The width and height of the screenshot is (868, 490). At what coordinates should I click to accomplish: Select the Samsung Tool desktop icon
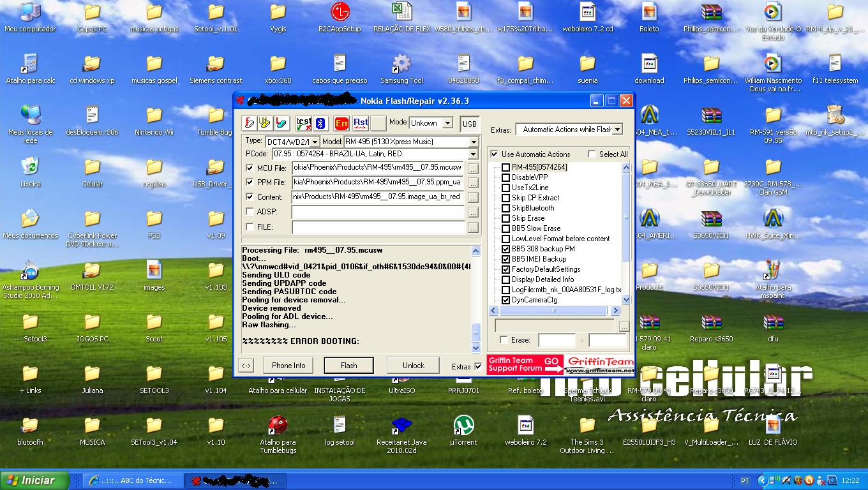coord(401,70)
